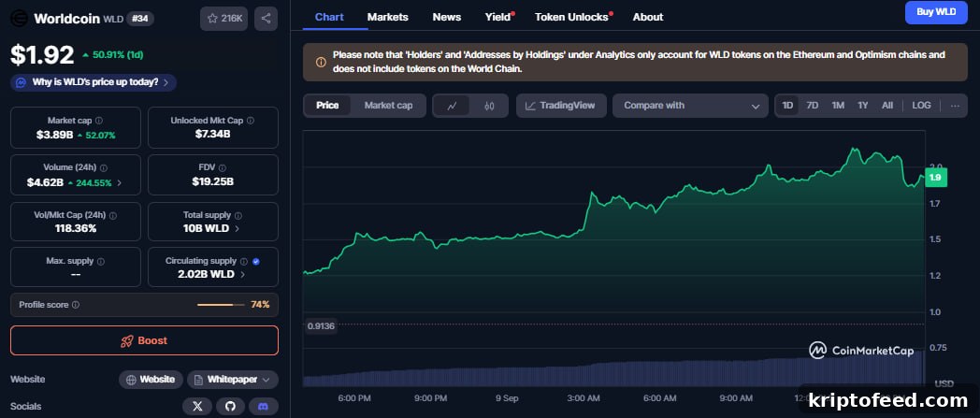This screenshot has height=418, width=980.
Task: Click the verified badge beside Circulating supply
Action: click(x=256, y=261)
